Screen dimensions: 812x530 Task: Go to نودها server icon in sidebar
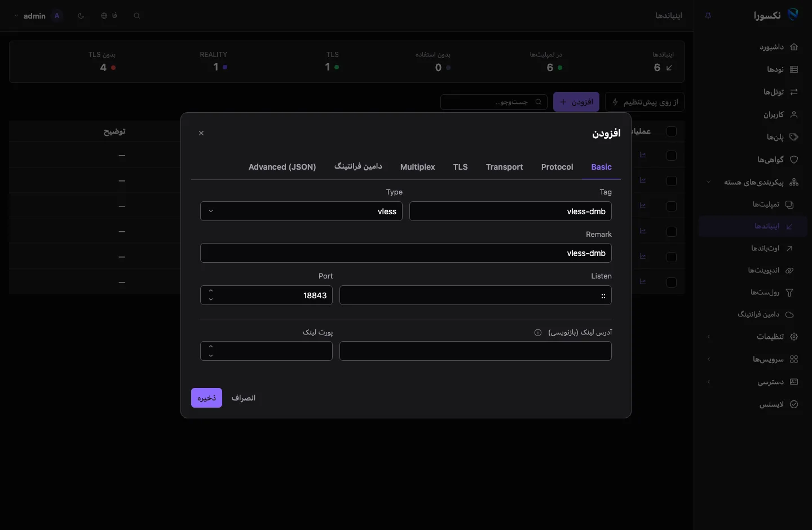click(x=794, y=69)
